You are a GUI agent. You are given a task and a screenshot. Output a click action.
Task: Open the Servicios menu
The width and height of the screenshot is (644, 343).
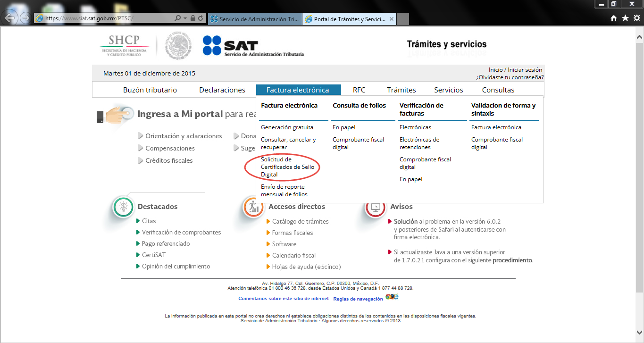click(x=449, y=90)
